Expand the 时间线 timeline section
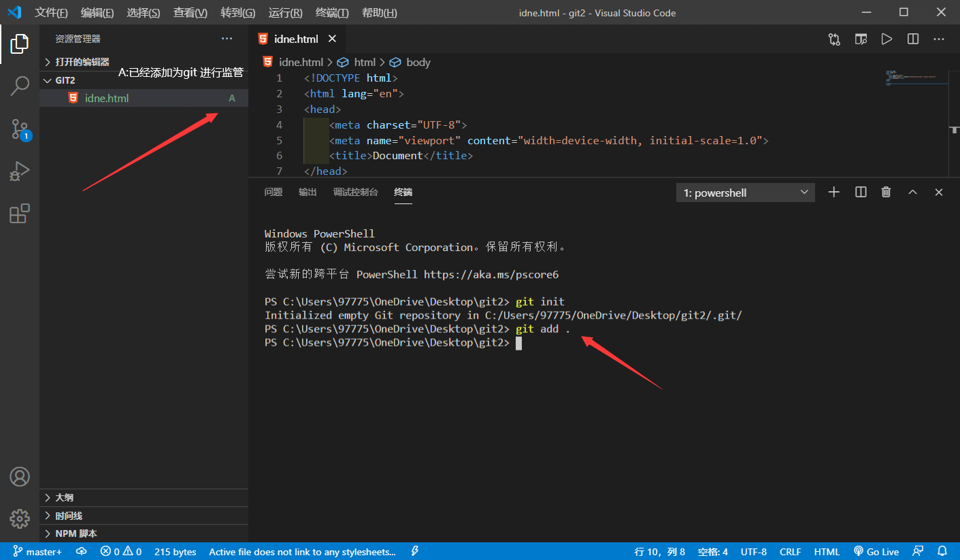 (x=144, y=516)
